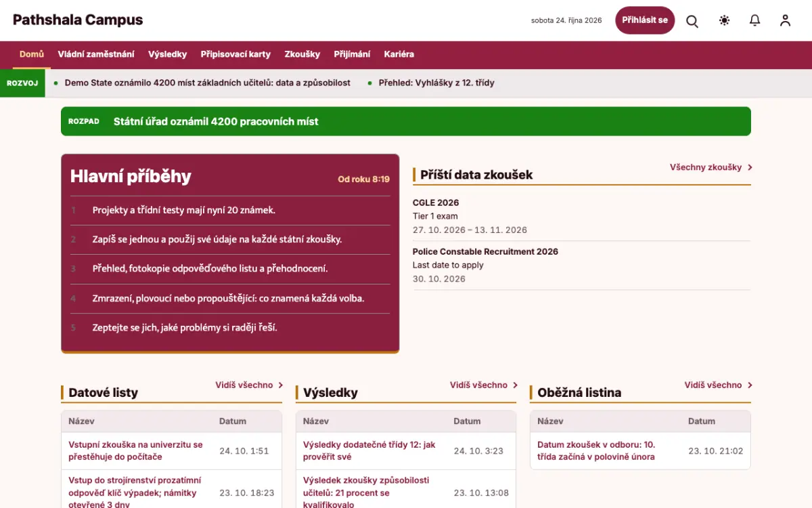
Task: Open ticker headline Přehled: Vyhlášky z 12. třídy
Action: 436,83
